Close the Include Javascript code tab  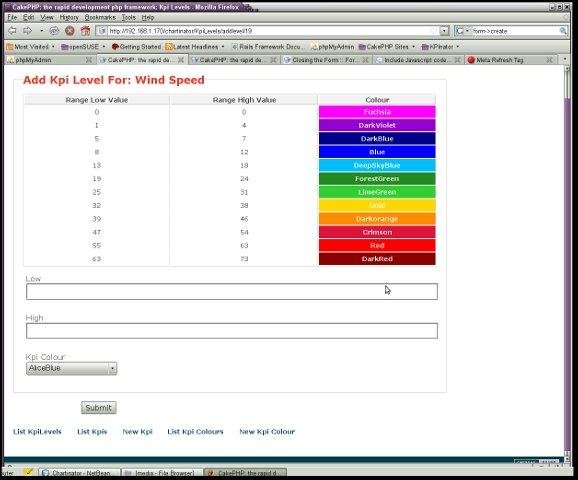(x=457, y=60)
